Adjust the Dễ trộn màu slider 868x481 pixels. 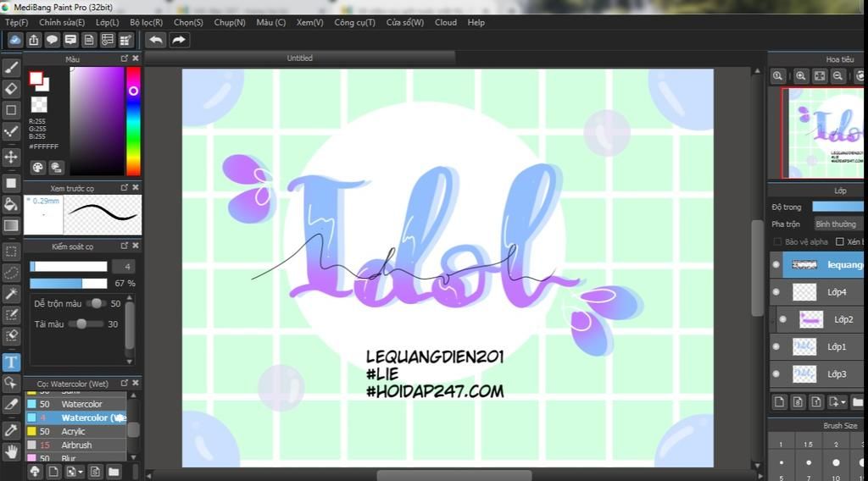(x=97, y=303)
